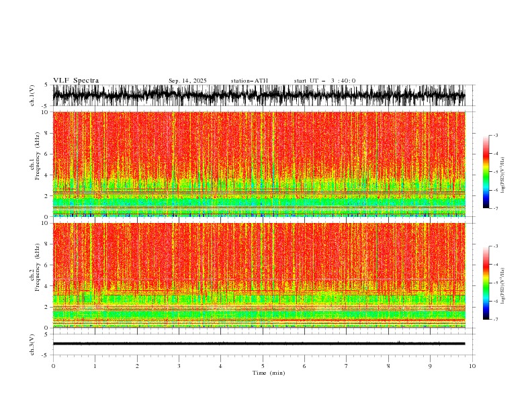This screenshot has width=532, height=411.
Task: Click the "2" tick on the Time axis
Action: [x=137, y=366]
